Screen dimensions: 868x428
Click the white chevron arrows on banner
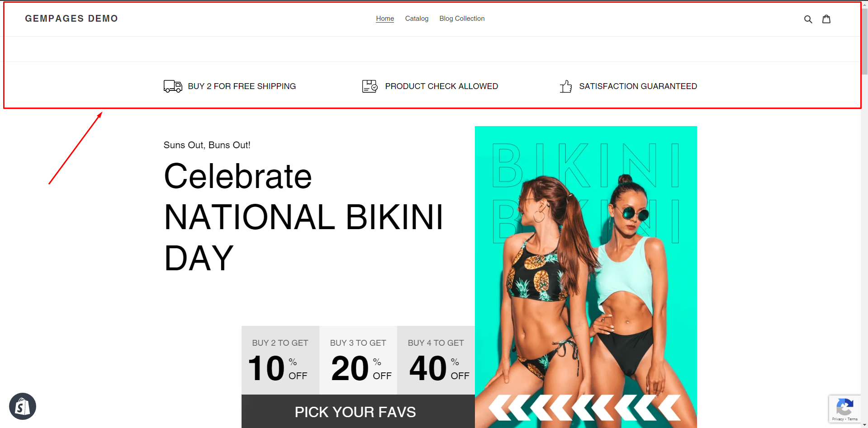[x=584, y=408]
